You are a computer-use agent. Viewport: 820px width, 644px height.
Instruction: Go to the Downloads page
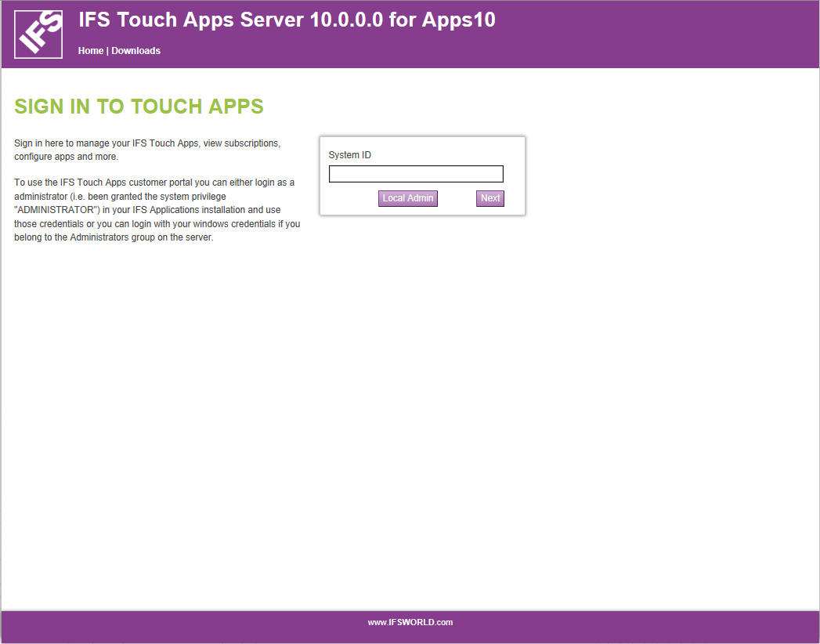tap(135, 51)
